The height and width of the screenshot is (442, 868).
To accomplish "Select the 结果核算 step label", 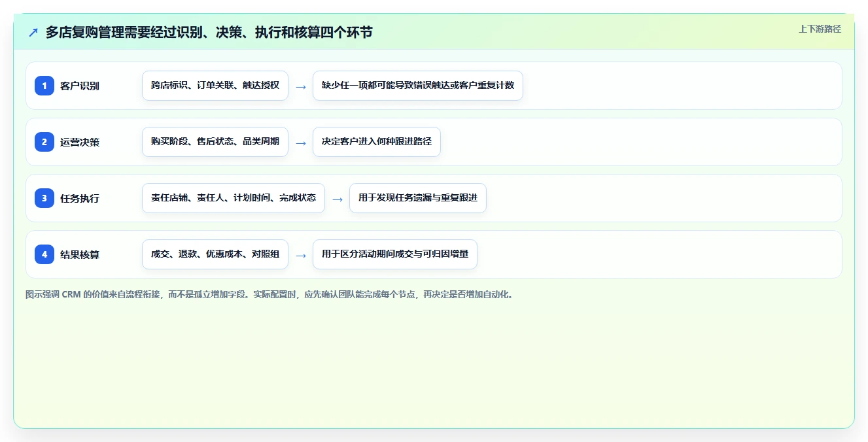I will [80, 254].
